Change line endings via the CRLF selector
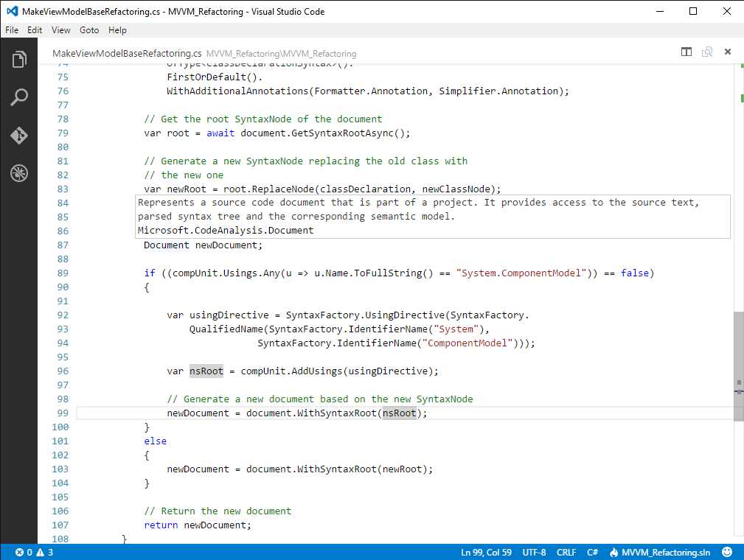The image size is (744, 560). (566, 552)
